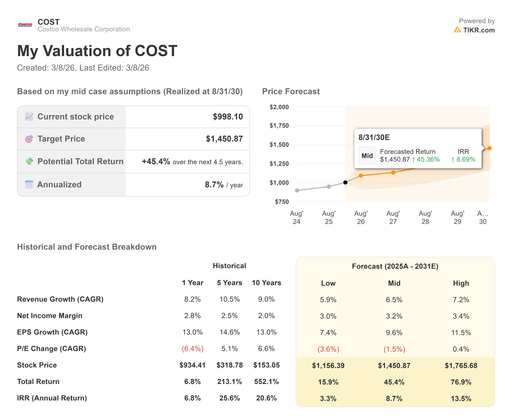
Task: Click the Mid badge in chart tooltip
Action: click(367, 156)
